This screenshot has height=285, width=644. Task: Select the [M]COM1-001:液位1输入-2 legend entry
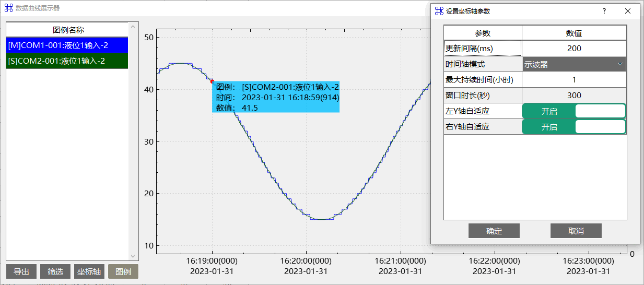tap(67, 45)
